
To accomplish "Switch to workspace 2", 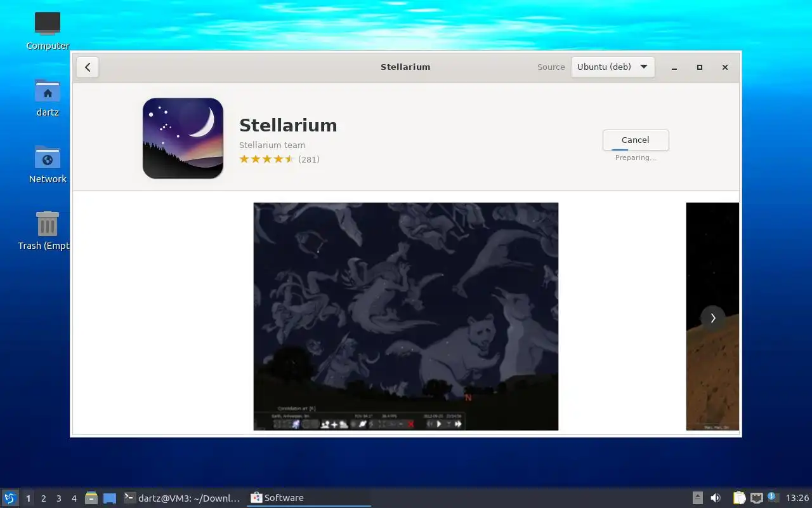I will click(43, 498).
